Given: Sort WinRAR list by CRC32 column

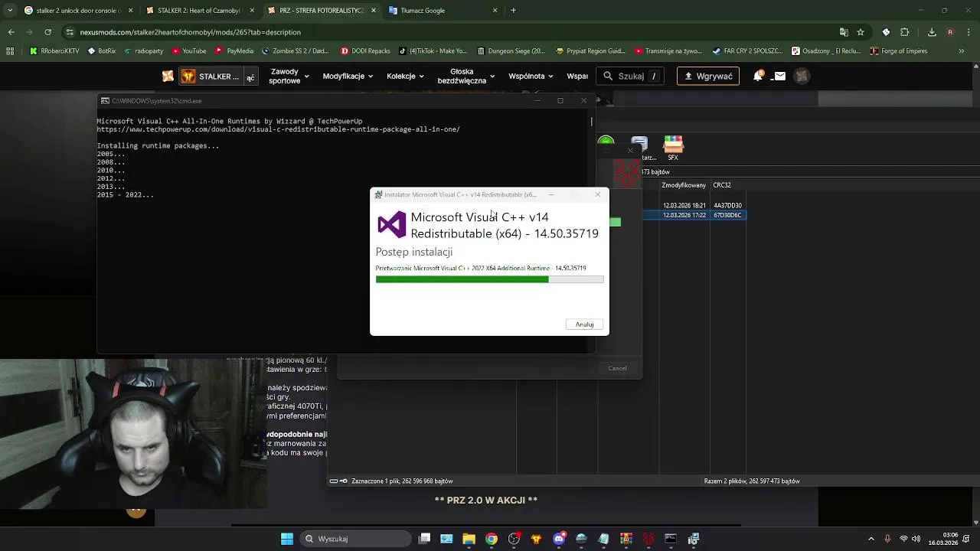Looking at the screenshot, I should click(722, 185).
